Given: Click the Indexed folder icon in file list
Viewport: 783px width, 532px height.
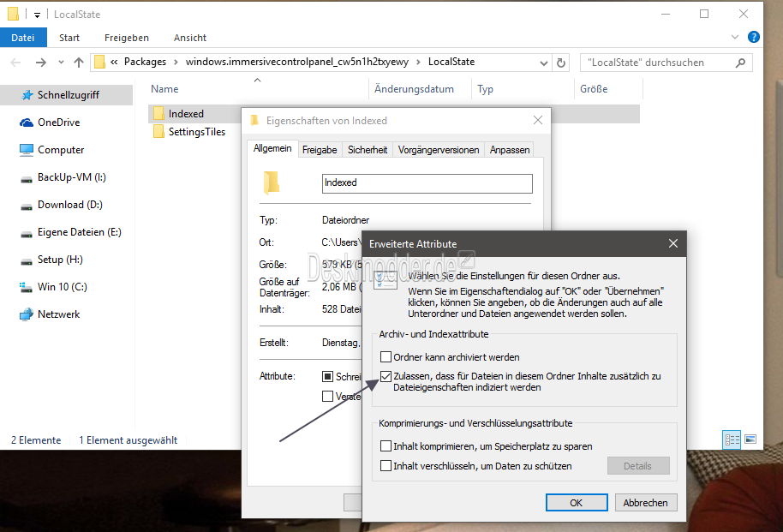Looking at the screenshot, I should (158, 113).
